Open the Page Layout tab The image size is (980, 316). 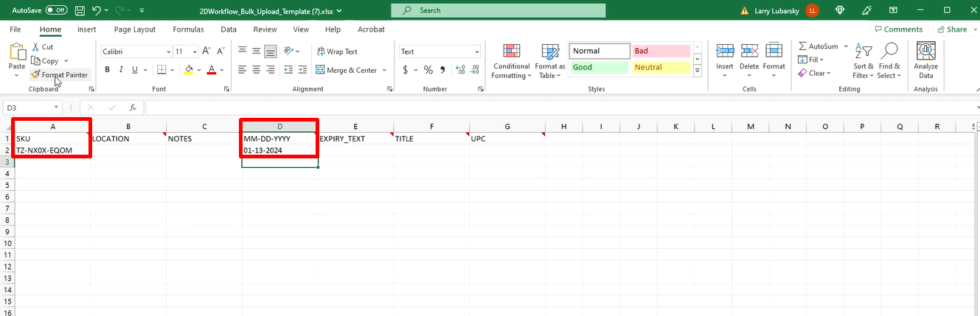pyautogui.click(x=134, y=29)
